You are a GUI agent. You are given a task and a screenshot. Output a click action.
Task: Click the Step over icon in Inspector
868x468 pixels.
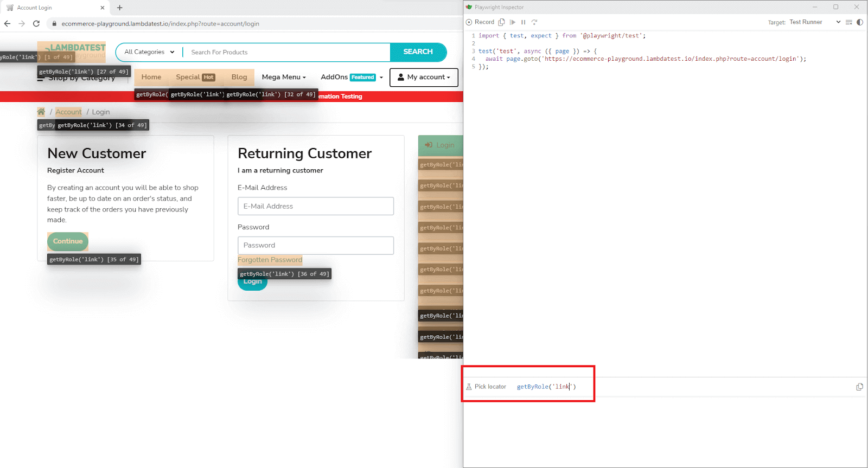pyautogui.click(x=534, y=22)
